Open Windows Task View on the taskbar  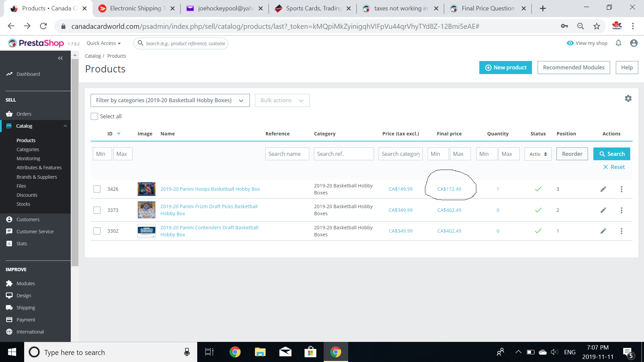pos(209,352)
